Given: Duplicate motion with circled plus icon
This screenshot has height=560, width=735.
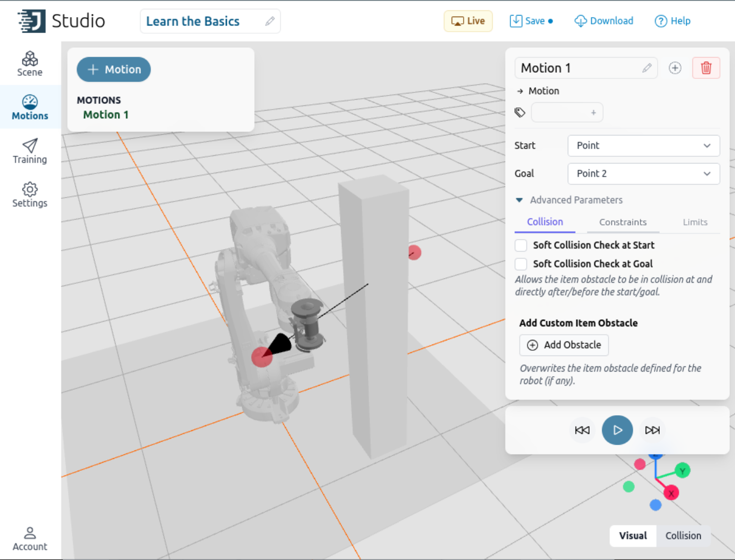Looking at the screenshot, I should click(675, 68).
